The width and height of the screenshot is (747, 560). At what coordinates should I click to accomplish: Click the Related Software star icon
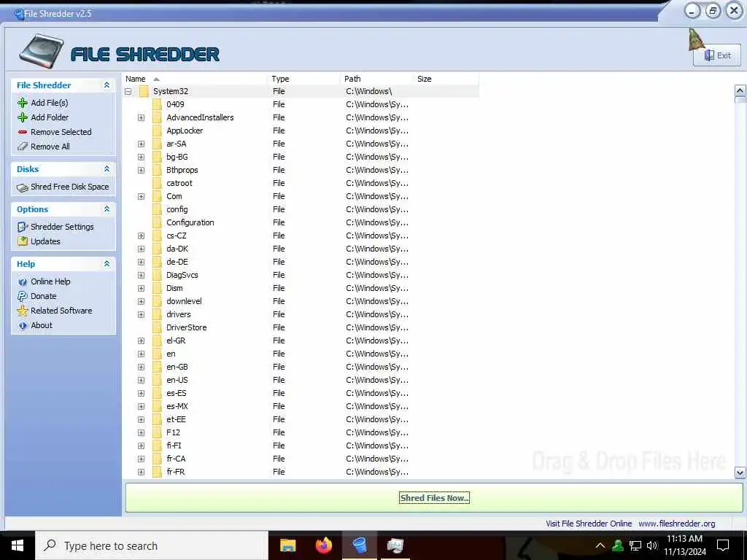(22, 311)
